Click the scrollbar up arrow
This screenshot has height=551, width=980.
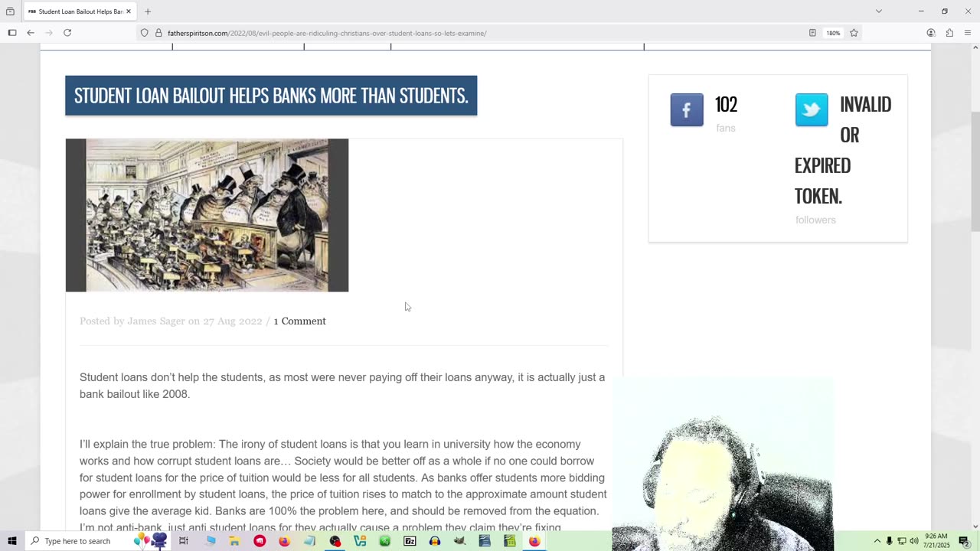(x=975, y=48)
